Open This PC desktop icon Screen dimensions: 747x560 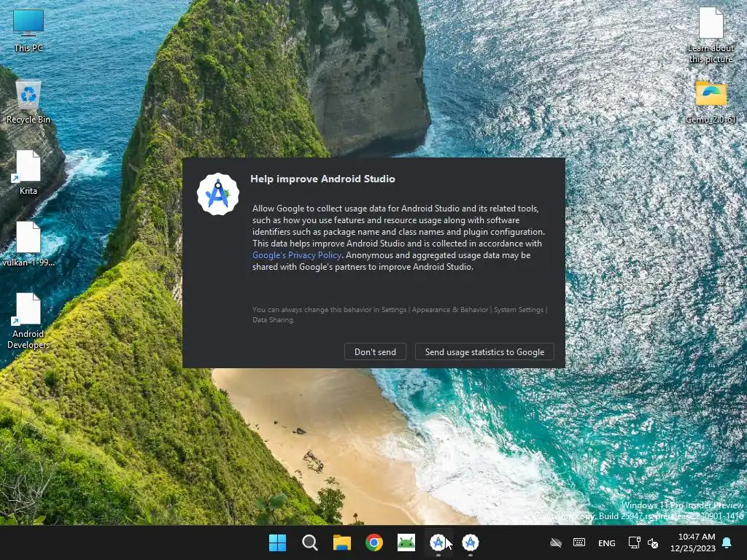point(28,31)
